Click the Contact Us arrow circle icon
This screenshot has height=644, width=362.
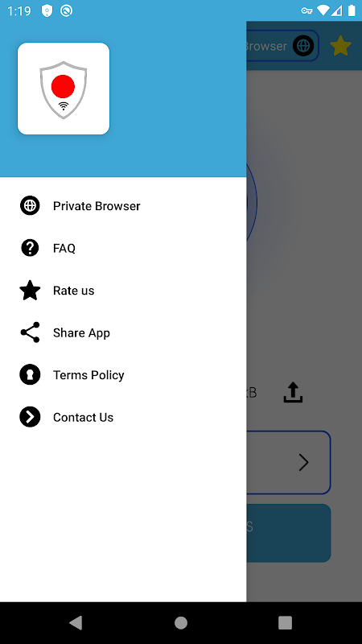tap(30, 417)
